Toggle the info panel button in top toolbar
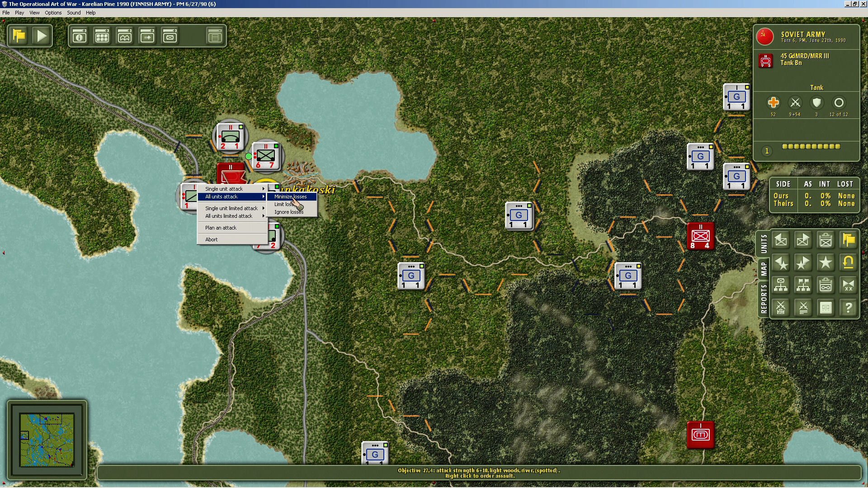Screen dimensions: 868x488 tap(80, 36)
